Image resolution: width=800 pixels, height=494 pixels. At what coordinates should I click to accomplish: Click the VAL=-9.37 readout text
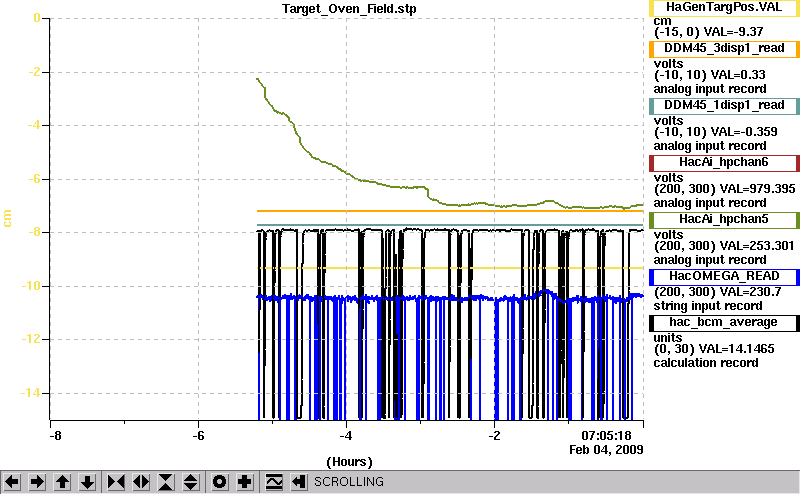pyautogui.click(x=734, y=32)
